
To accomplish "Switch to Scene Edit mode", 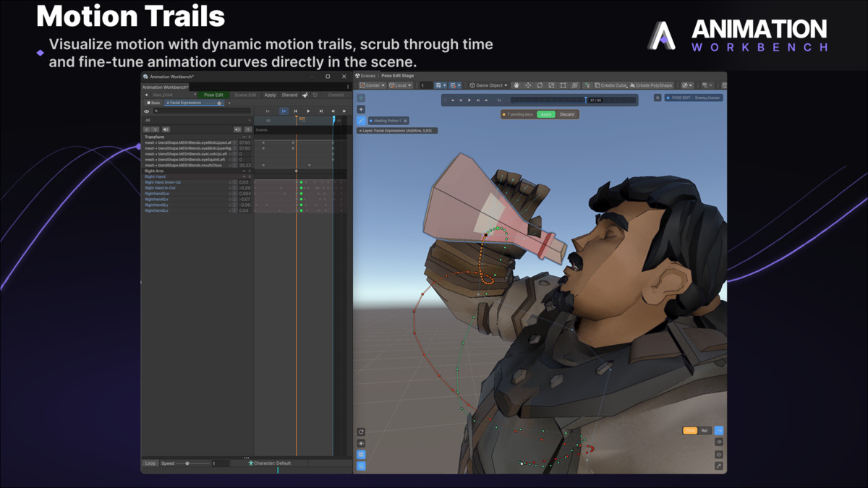I will [245, 95].
